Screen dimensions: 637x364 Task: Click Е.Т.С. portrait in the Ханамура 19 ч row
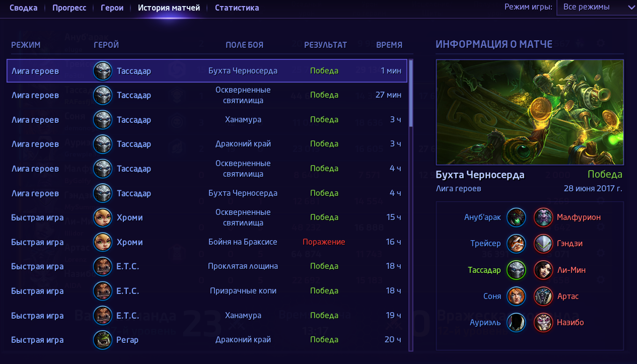coord(103,316)
